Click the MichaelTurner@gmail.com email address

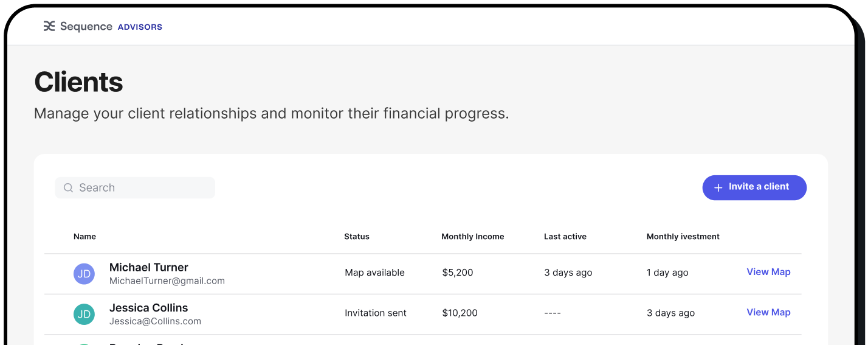167,281
